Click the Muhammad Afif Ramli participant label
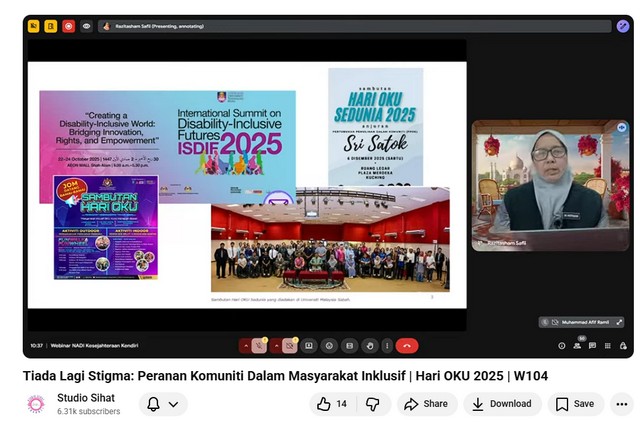The height and width of the screenshot is (423, 640). [586, 322]
